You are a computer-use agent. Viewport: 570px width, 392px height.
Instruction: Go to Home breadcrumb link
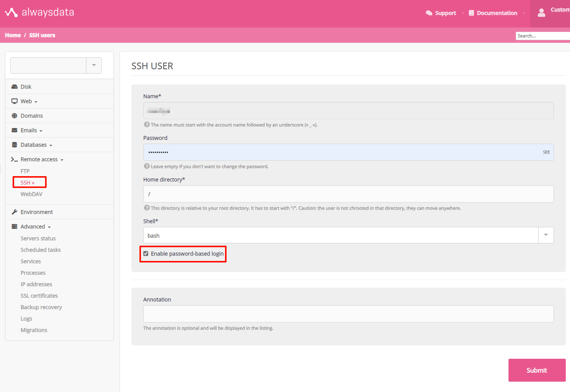(x=13, y=35)
